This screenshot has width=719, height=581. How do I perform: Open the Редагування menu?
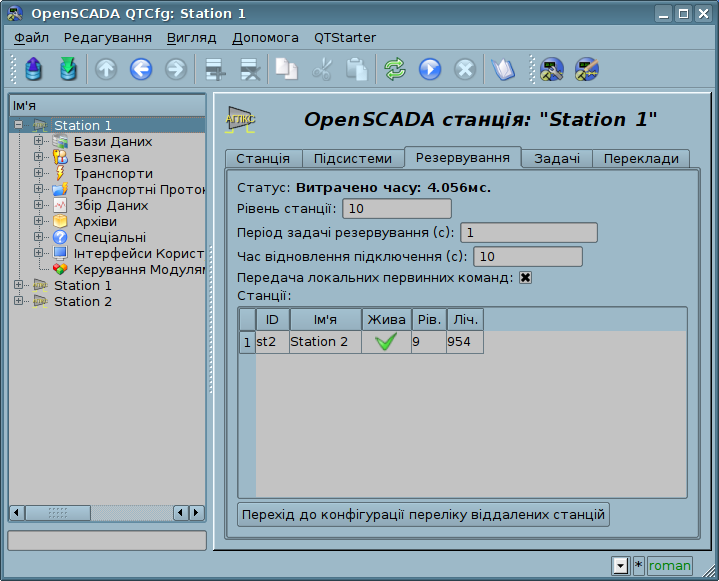[x=108, y=37]
